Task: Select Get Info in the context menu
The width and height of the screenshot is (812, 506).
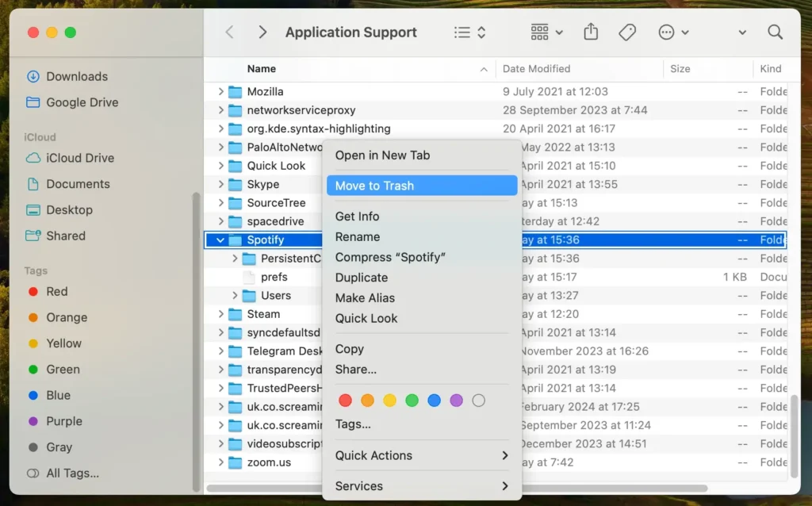Action: (357, 217)
